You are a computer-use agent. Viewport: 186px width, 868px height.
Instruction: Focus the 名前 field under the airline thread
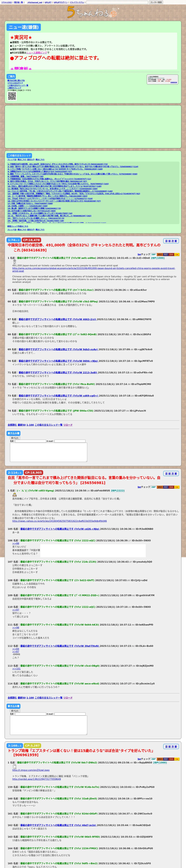click(30, 441)
